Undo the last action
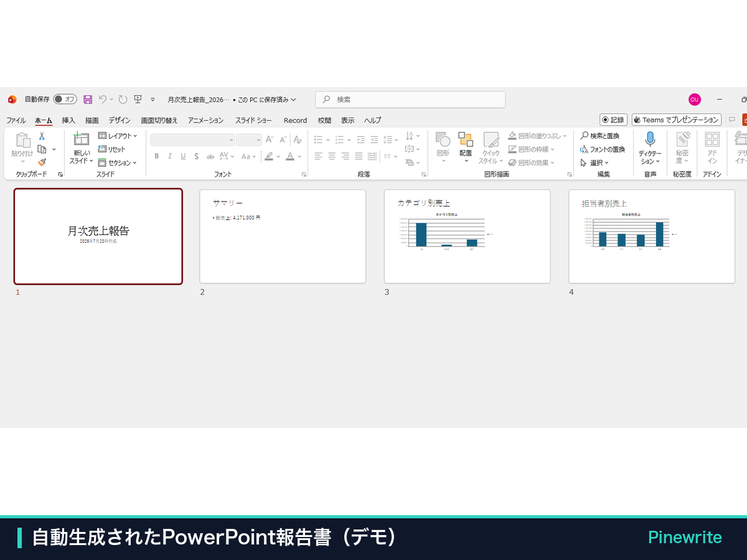Viewport: 747px width, 560px height. coord(103,100)
